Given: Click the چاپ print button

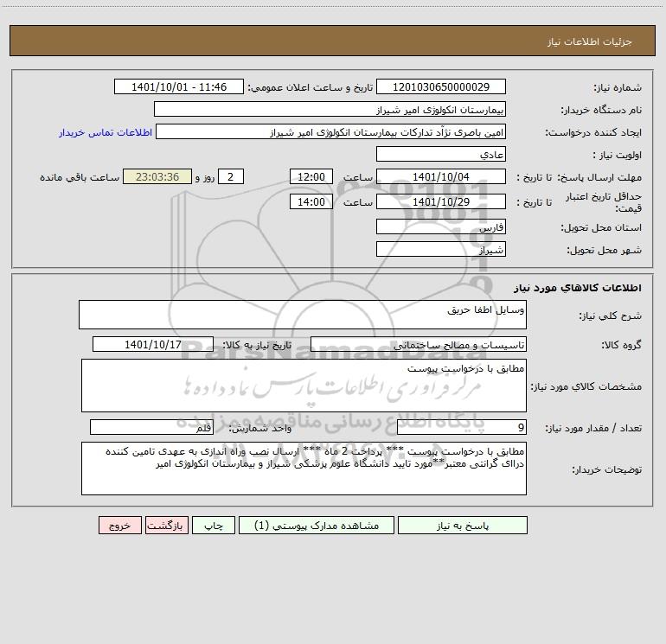Looking at the screenshot, I should coord(214,525).
